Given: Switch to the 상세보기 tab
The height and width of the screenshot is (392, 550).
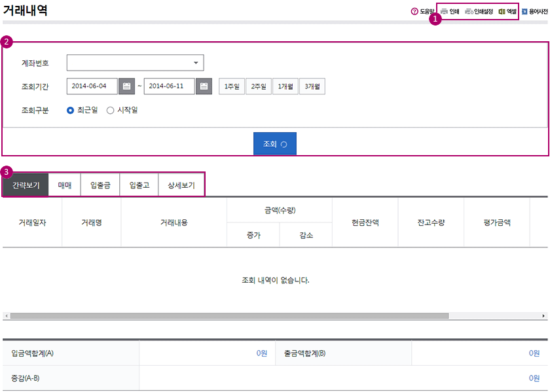Looking at the screenshot, I should click(x=181, y=185).
